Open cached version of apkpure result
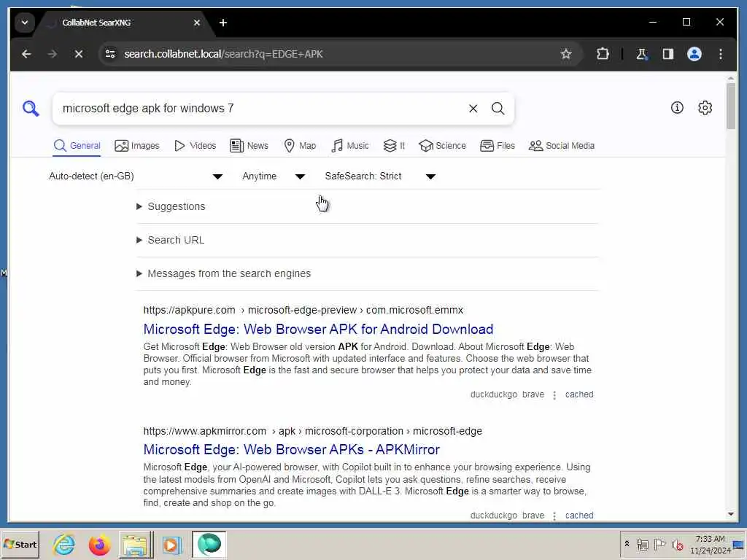 579,394
